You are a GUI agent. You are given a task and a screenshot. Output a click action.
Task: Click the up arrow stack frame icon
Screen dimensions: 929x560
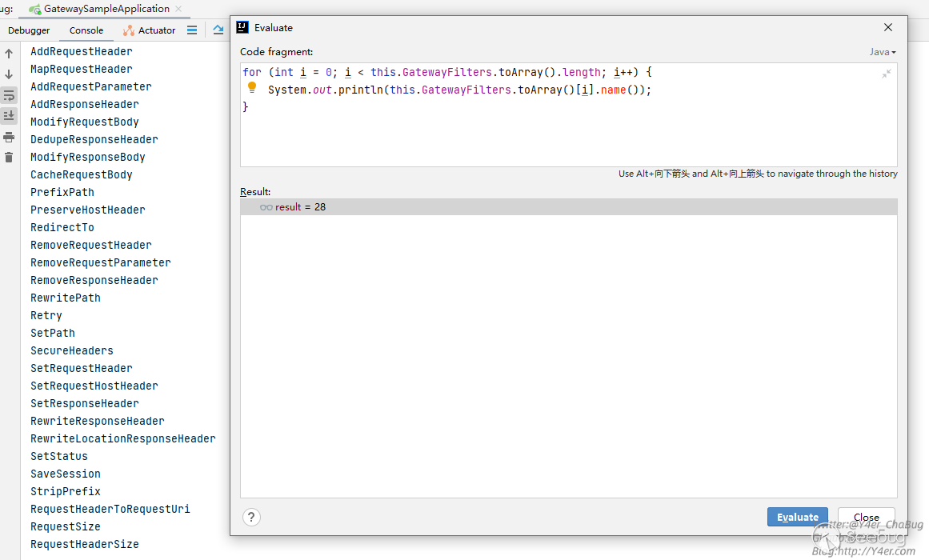[9, 54]
